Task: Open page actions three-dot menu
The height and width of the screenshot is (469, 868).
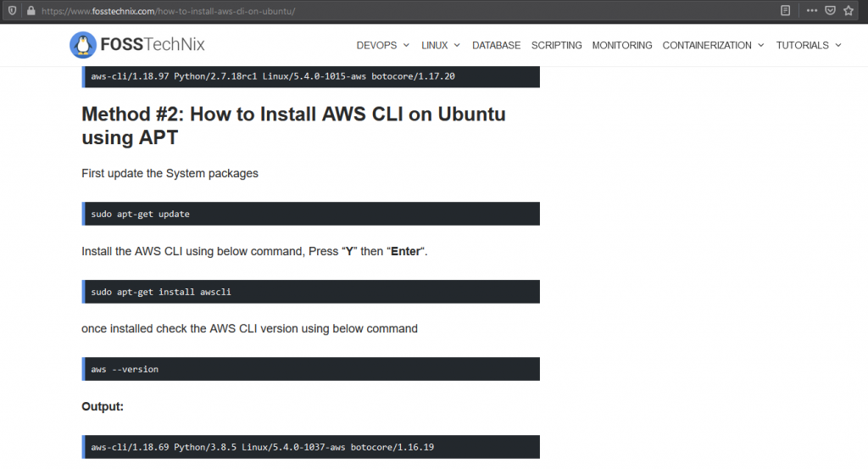Action: (811, 10)
